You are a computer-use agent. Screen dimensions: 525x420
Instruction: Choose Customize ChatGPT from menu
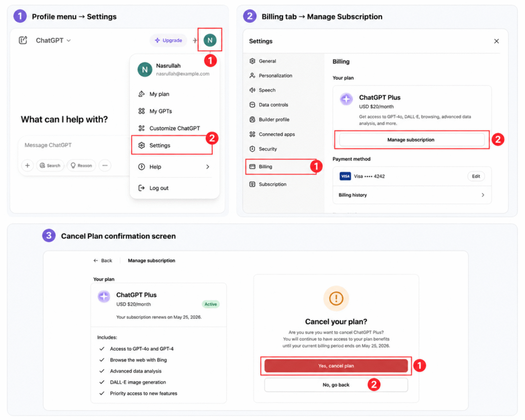(x=174, y=128)
